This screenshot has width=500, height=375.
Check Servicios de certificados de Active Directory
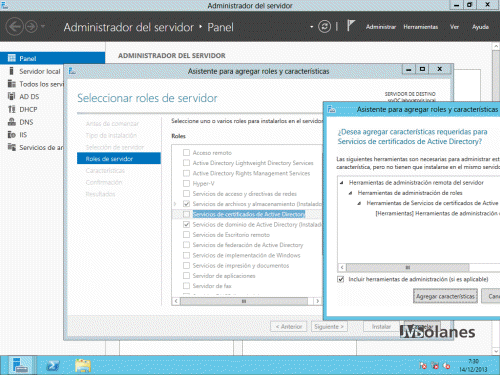click(186, 214)
